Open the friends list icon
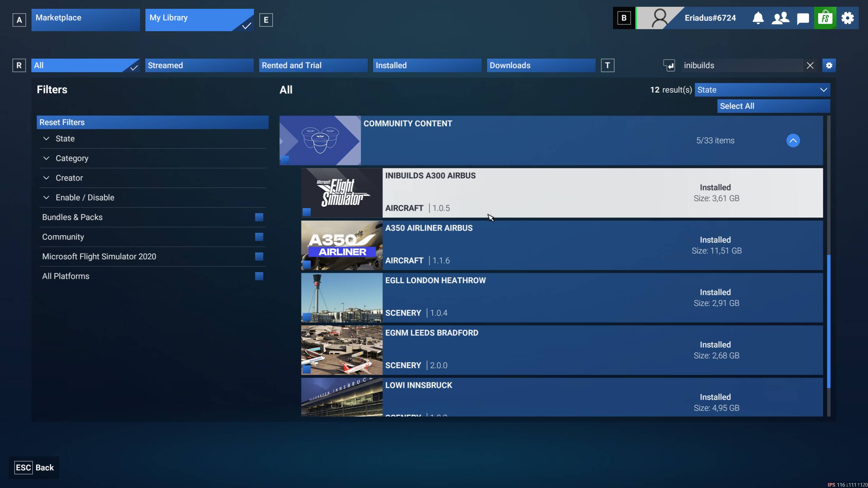 pyautogui.click(x=780, y=18)
